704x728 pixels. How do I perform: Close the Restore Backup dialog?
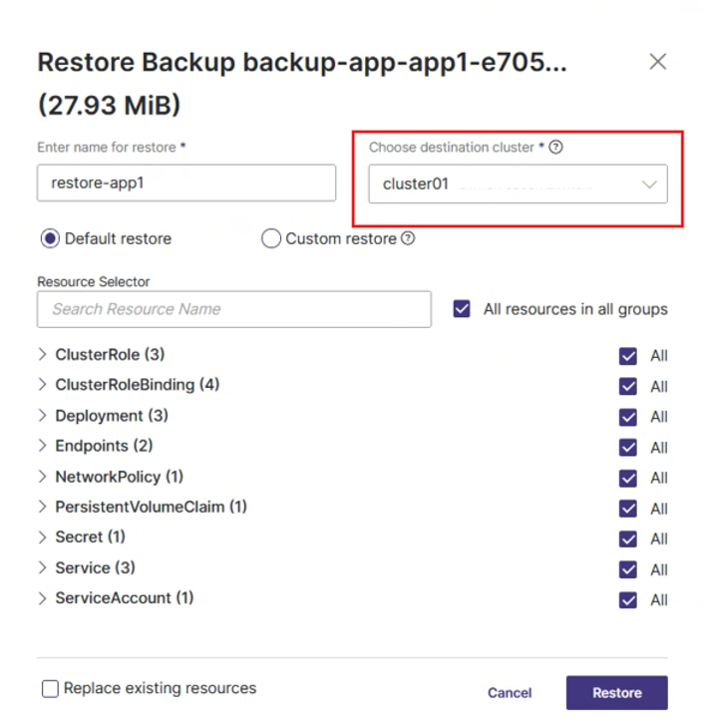[657, 62]
